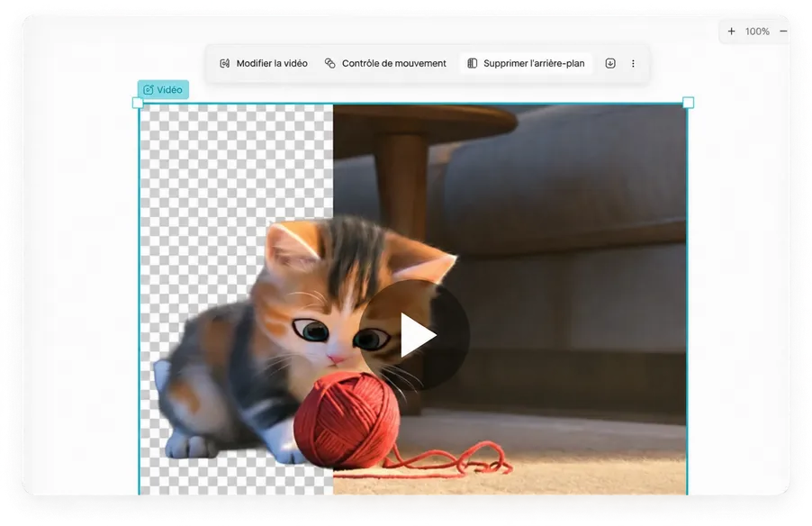This screenshot has height=526, width=812.
Task: Click the top-left selection handle
Action: [x=138, y=103]
